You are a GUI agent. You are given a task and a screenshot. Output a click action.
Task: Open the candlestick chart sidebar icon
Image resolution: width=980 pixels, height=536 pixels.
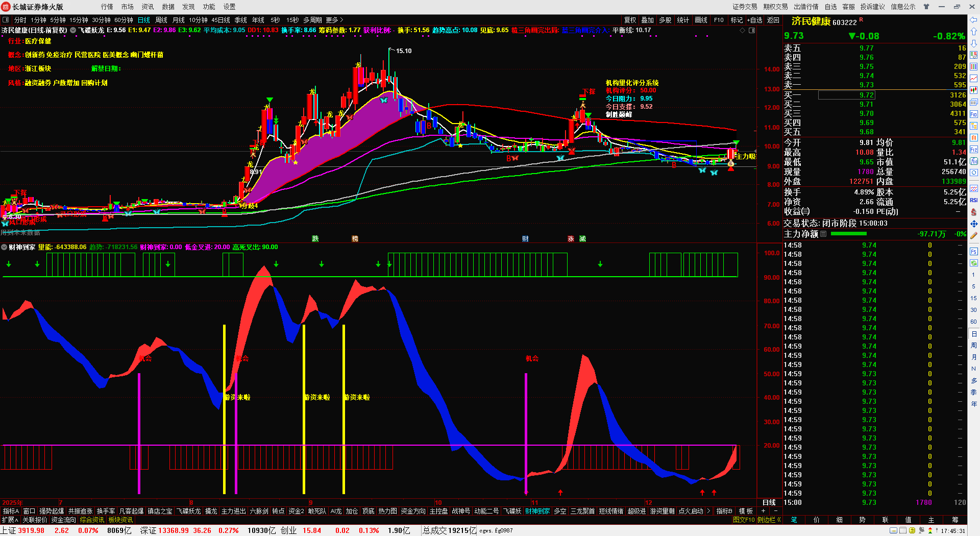(x=974, y=90)
